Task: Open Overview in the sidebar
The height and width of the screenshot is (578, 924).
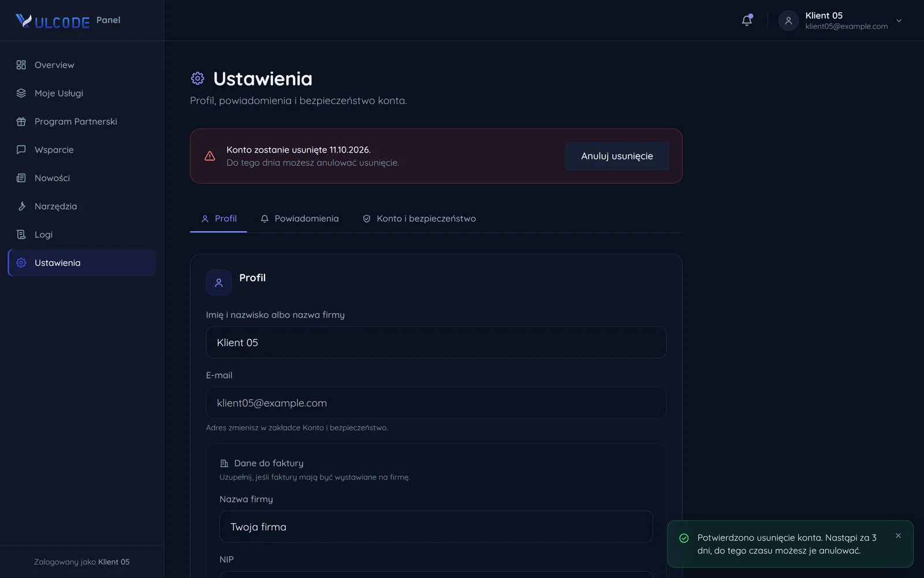Action: (x=82, y=65)
